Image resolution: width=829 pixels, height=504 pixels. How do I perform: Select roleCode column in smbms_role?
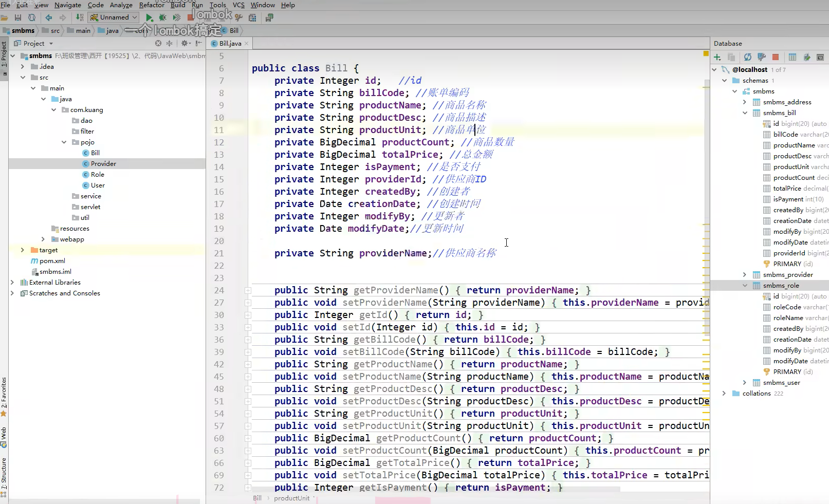point(796,307)
